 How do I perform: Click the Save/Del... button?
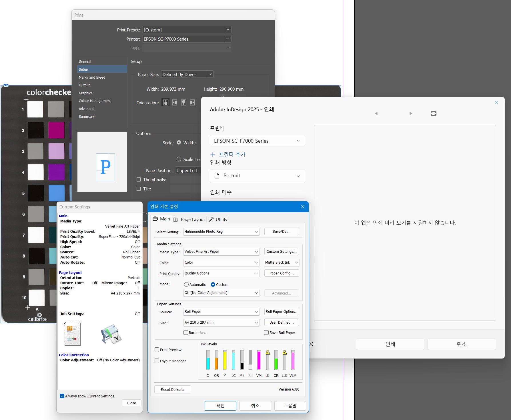(282, 231)
